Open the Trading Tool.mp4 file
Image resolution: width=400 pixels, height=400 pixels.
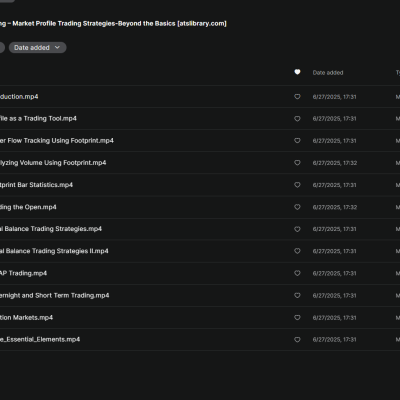pyautogui.click(x=38, y=119)
